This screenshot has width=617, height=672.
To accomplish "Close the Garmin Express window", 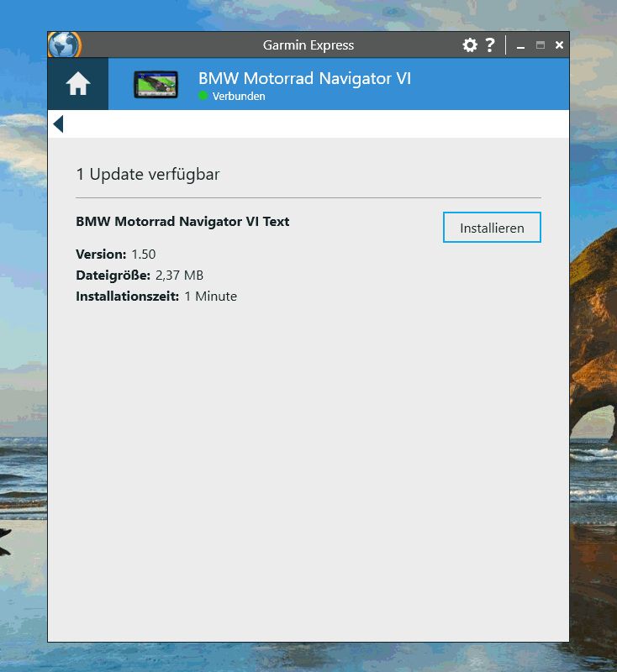I will [x=559, y=45].
